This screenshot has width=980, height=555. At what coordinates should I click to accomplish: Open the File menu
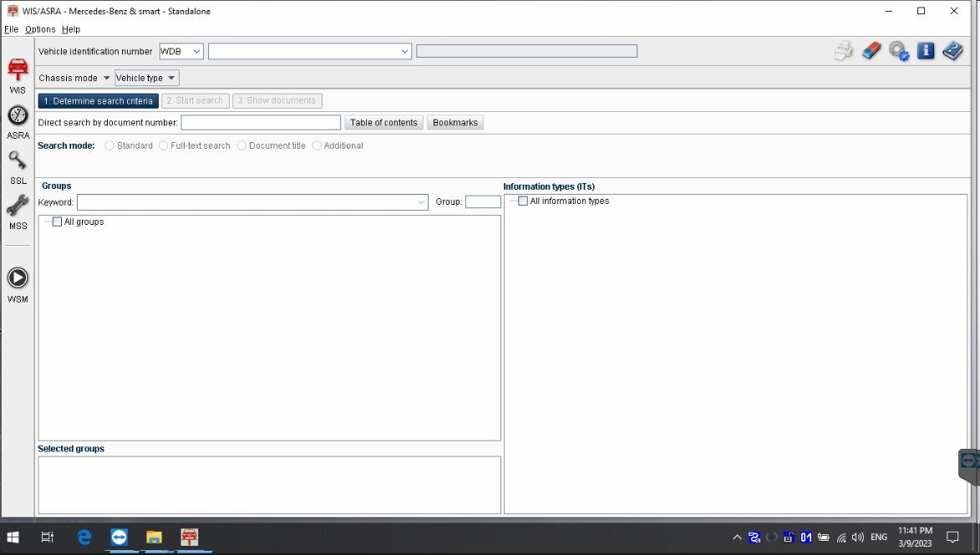[x=11, y=28]
